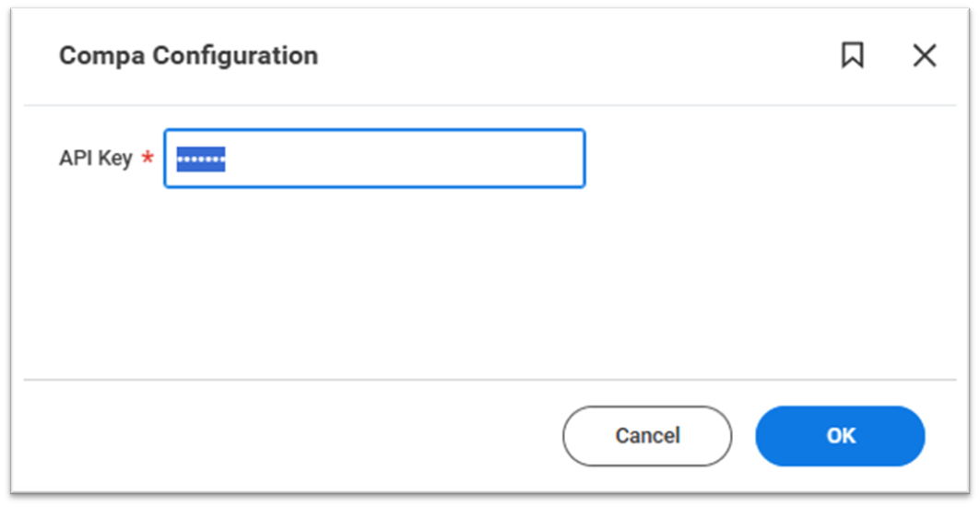Focus the required API Key text box
This screenshot has width=980, height=507.
pos(373,159)
